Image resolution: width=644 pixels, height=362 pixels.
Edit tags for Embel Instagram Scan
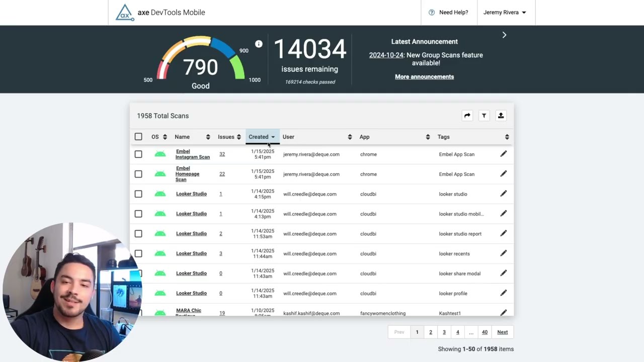503,154
